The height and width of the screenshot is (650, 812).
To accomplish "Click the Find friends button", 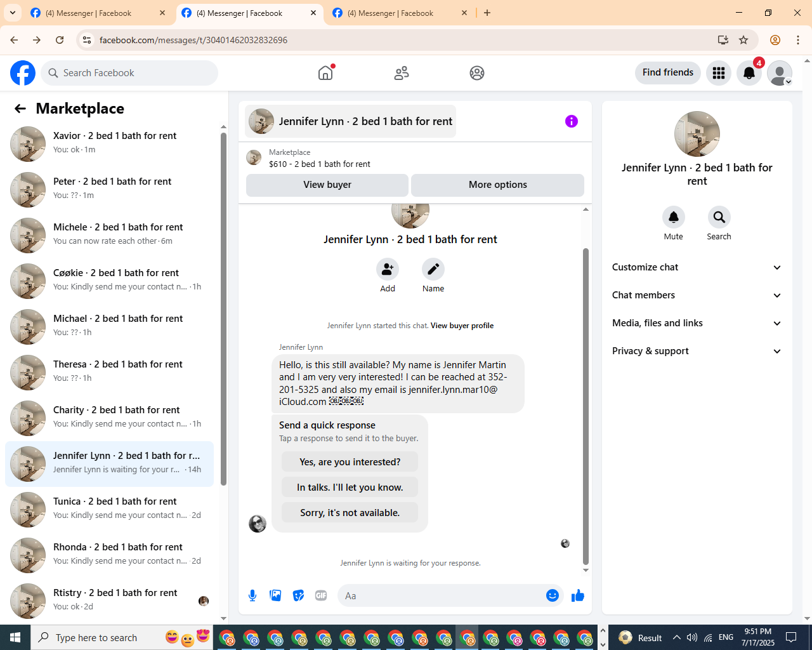I will [x=668, y=73].
